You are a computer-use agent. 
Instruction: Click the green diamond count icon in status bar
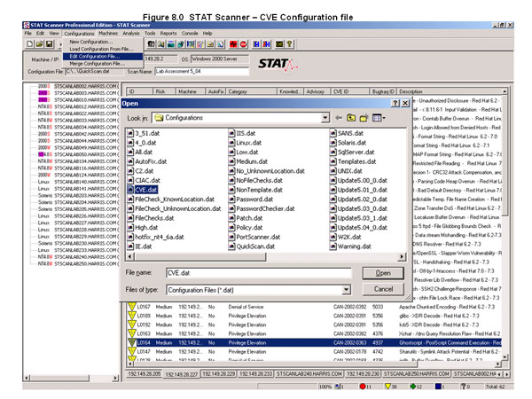[x=413, y=386]
